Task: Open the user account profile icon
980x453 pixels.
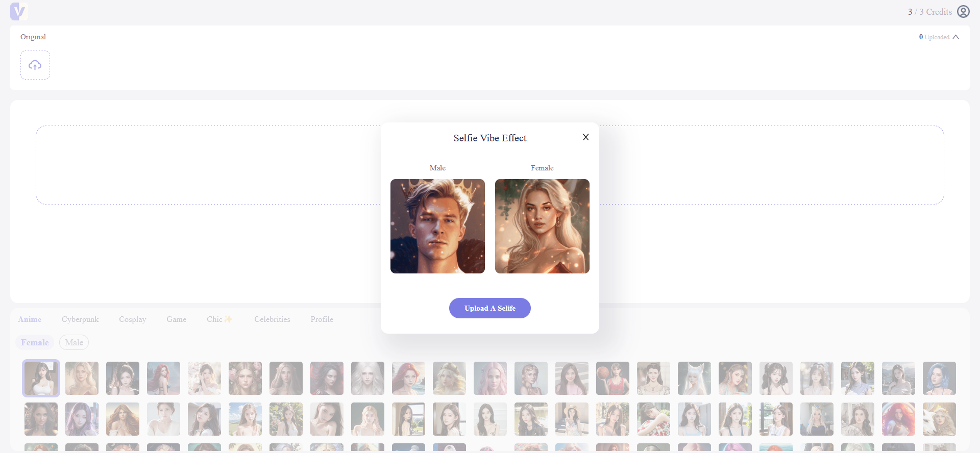Action: tap(963, 12)
